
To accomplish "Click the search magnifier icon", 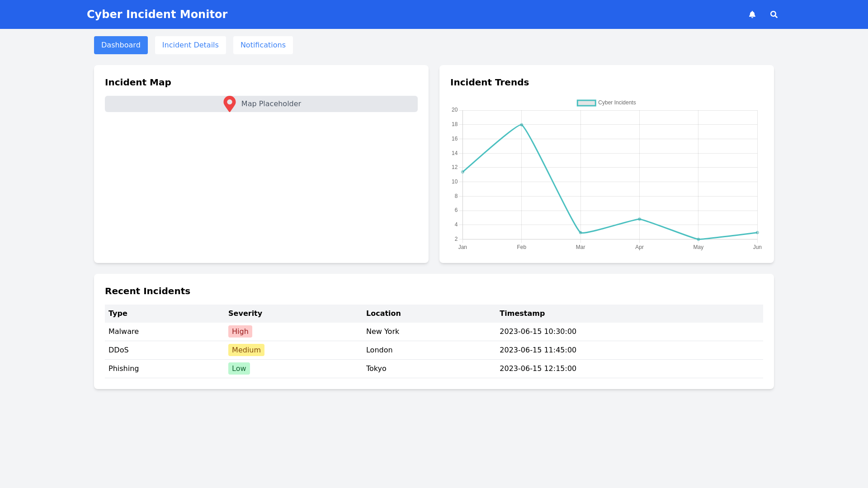I will pos(774,14).
